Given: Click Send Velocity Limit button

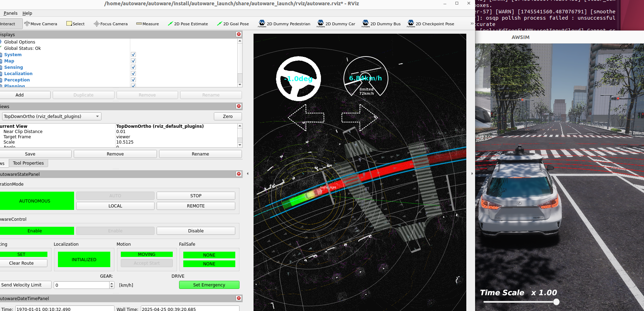Looking at the screenshot, I should pos(25,285).
